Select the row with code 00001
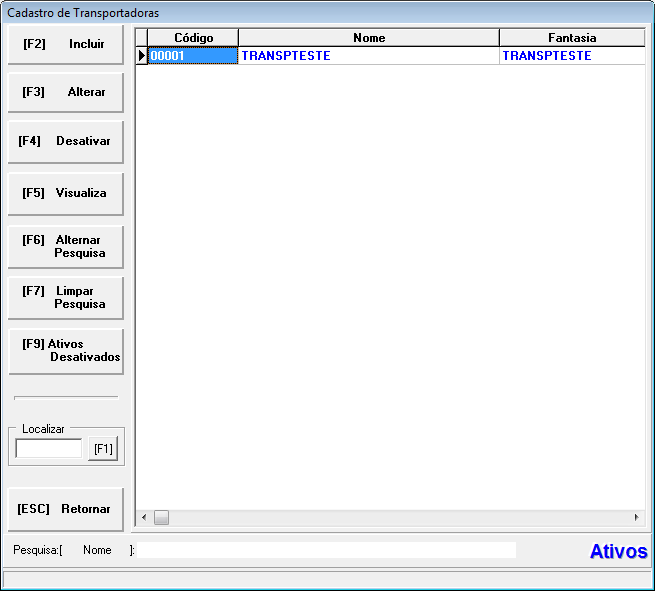Viewport: 655px width, 591px height. [x=193, y=56]
